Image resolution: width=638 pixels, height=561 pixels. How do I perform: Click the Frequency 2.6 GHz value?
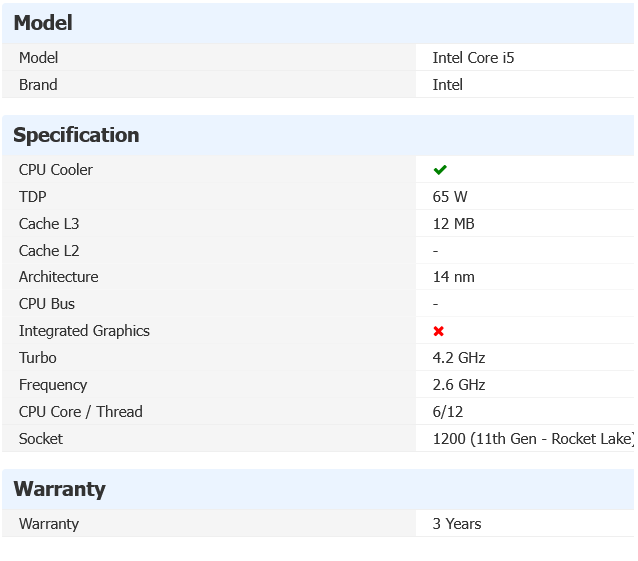click(x=459, y=385)
